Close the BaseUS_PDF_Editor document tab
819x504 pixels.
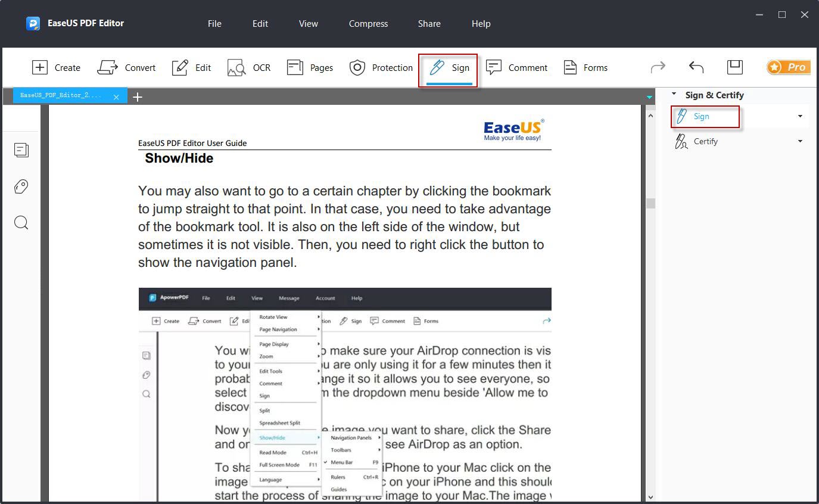point(117,96)
